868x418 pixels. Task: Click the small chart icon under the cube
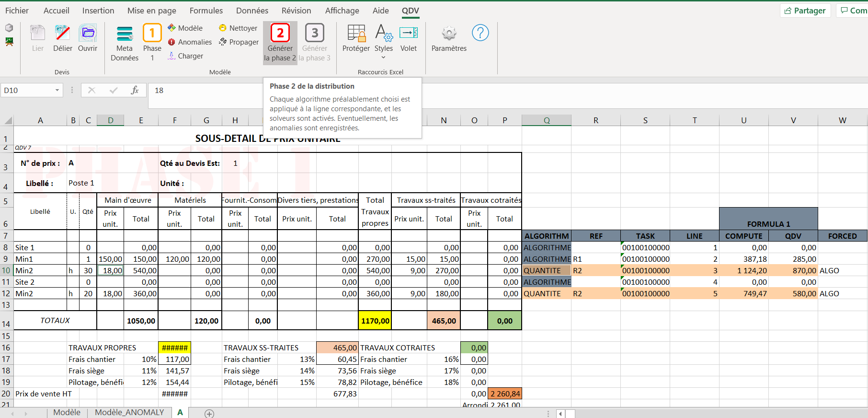[x=9, y=42]
